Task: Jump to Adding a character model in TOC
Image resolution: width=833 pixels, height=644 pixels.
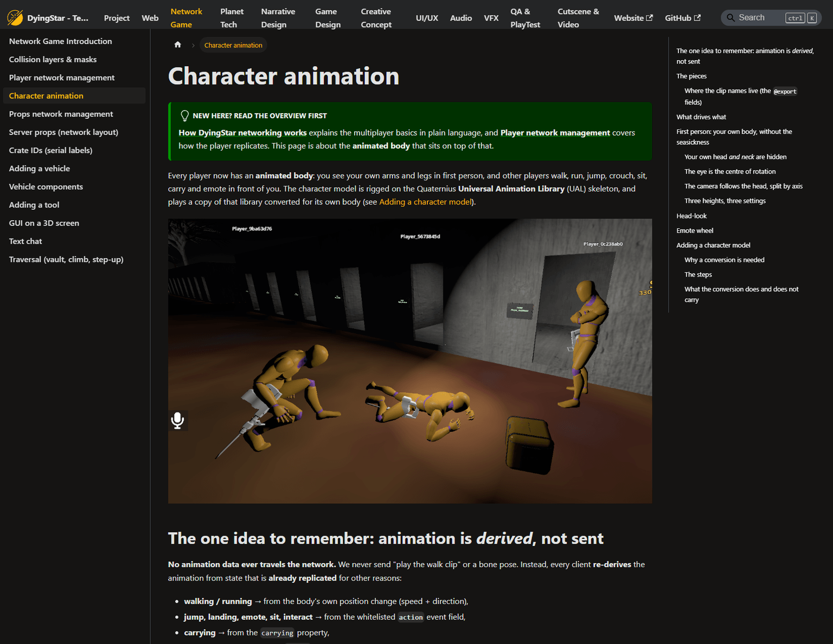Action: click(x=713, y=245)
